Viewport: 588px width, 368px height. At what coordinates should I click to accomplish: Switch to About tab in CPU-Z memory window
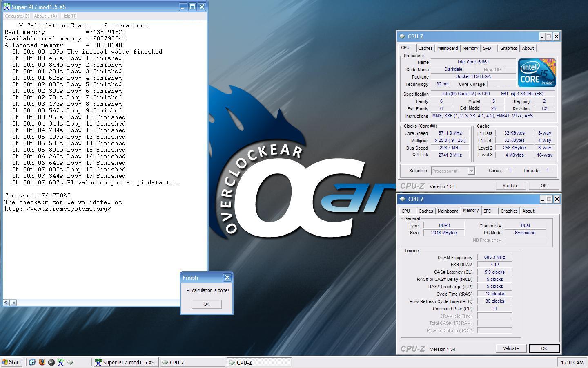528,211
